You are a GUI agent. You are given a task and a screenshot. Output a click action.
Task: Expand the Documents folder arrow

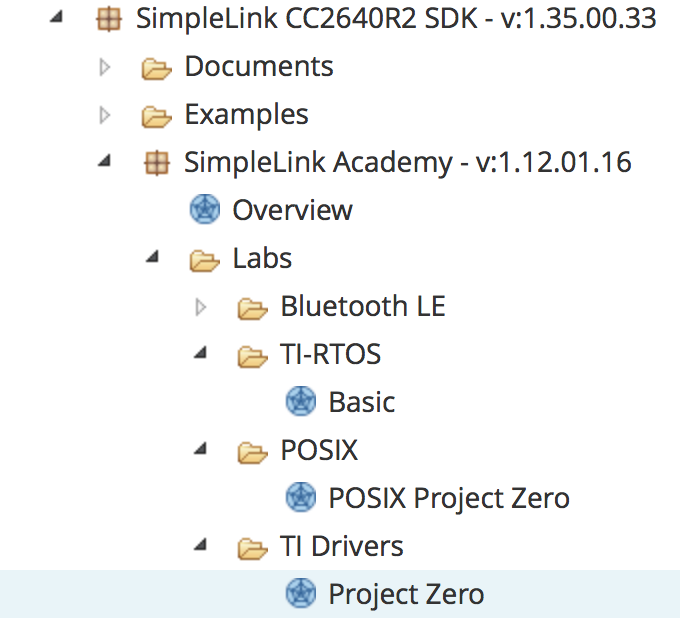click(x=105, y=67)
